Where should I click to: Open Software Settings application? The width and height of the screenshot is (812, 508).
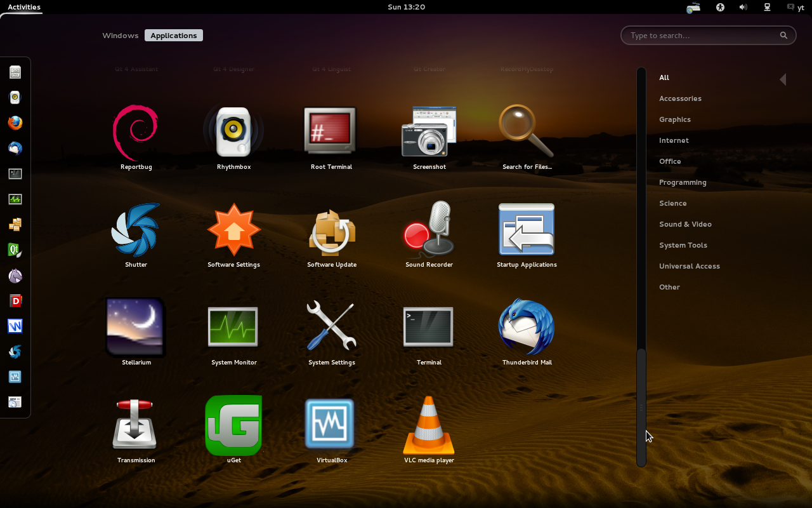pyautogui.click(x=233, y=235)
